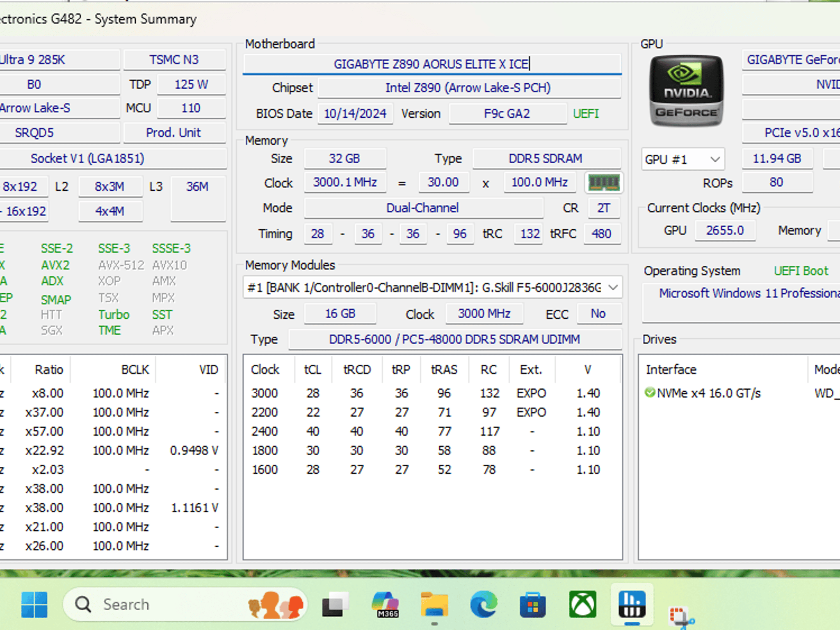Click the taskbar Search box
This screenshot has height=630, width=840.
(185, 604)
